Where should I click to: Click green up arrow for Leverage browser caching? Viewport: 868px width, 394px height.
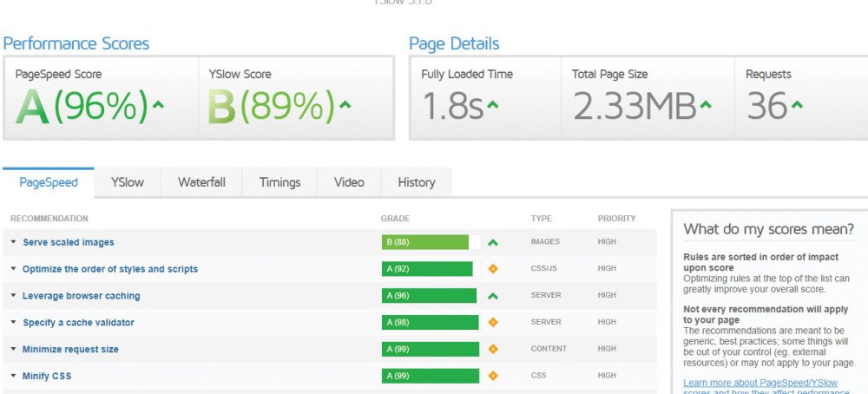coord(493,296)
